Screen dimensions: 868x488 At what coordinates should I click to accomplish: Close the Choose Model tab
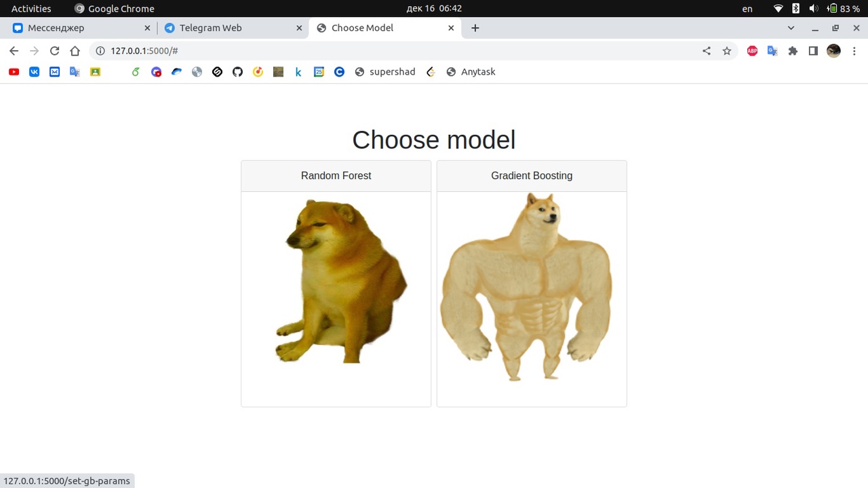pyautogui.click(x=452, y=28)
